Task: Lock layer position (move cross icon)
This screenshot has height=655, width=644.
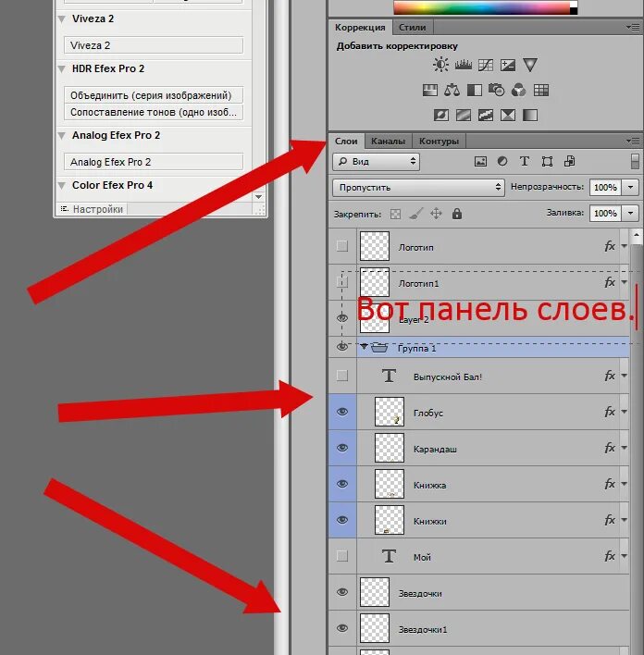Action: pyautogui.click(x=437, y=214)
